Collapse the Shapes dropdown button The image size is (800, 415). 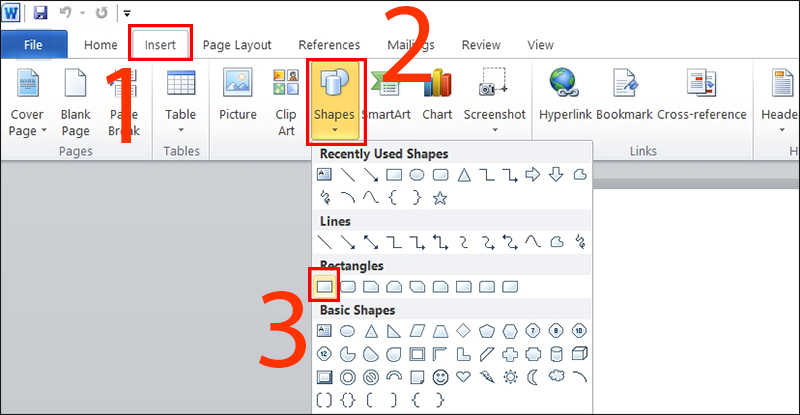(334, 101)
